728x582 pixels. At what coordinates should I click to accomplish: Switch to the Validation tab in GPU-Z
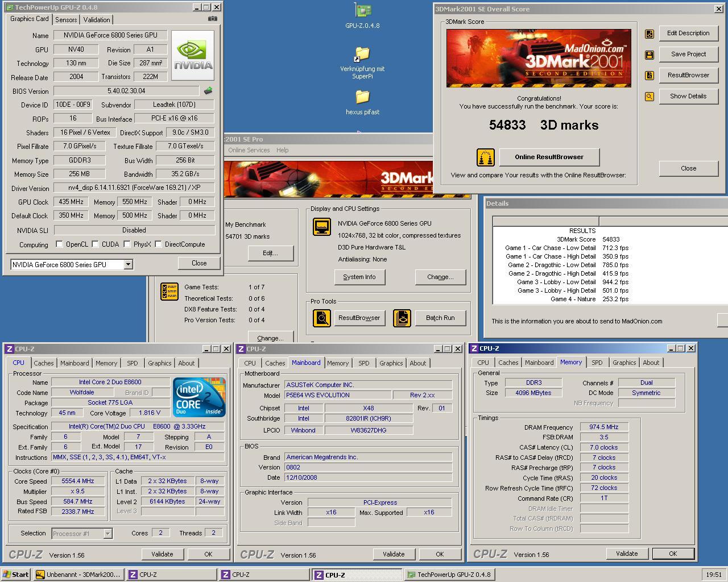click(97, 20)
